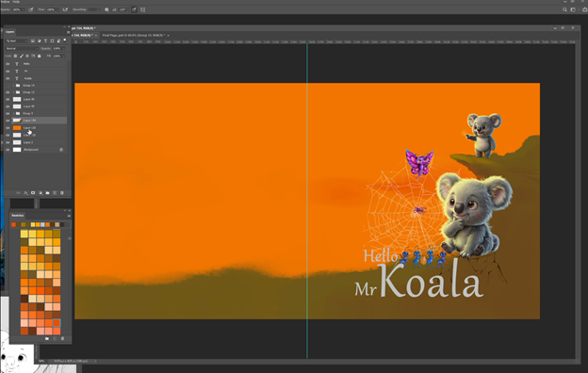This screenshot has width=588, height=373.
Task: Create new swatch group folder icon
Action: [47, 338]
